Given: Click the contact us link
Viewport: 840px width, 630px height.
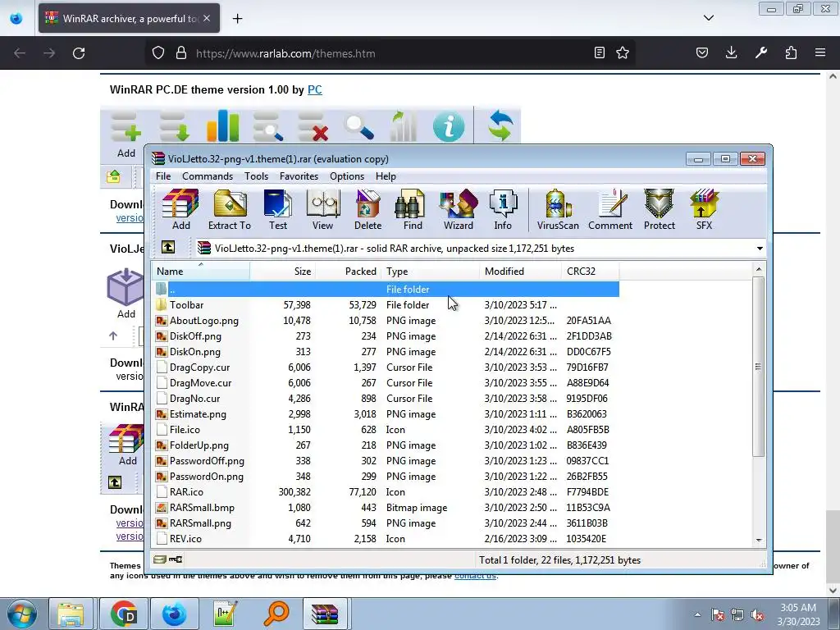Looking at the screenshot, I should click(475, 576).
